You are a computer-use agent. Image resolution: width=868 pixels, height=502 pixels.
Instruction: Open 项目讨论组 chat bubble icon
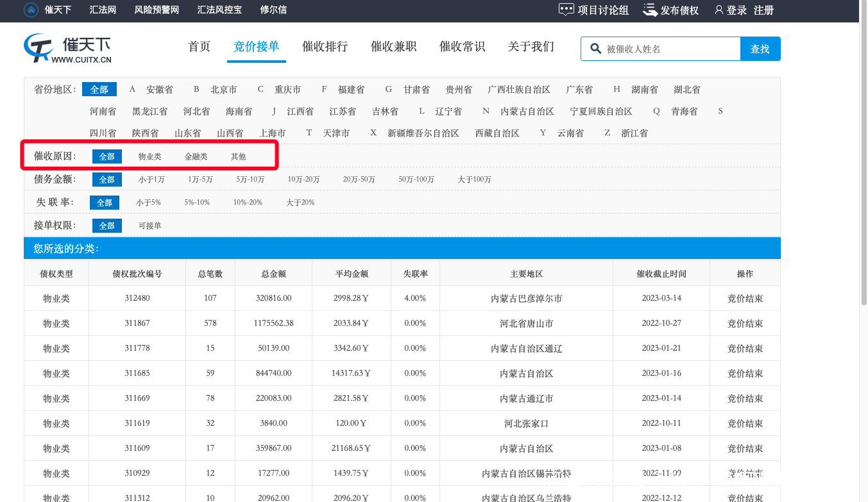[x=566, y=10]
